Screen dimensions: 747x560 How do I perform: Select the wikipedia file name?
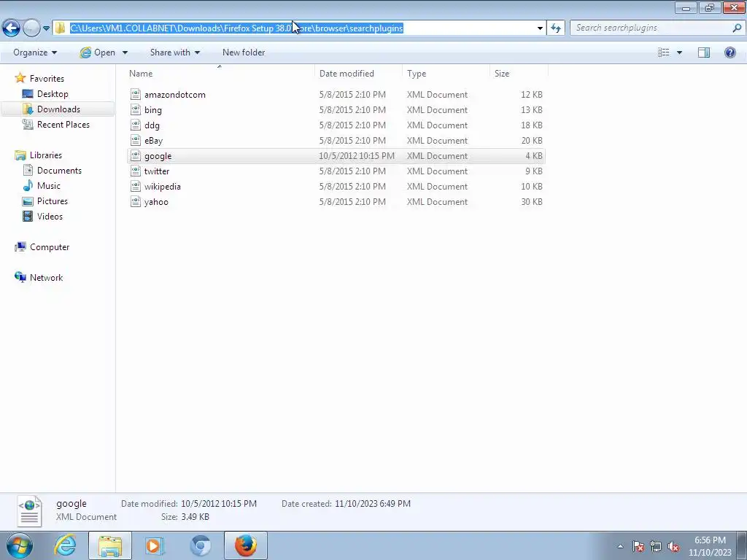163,186
